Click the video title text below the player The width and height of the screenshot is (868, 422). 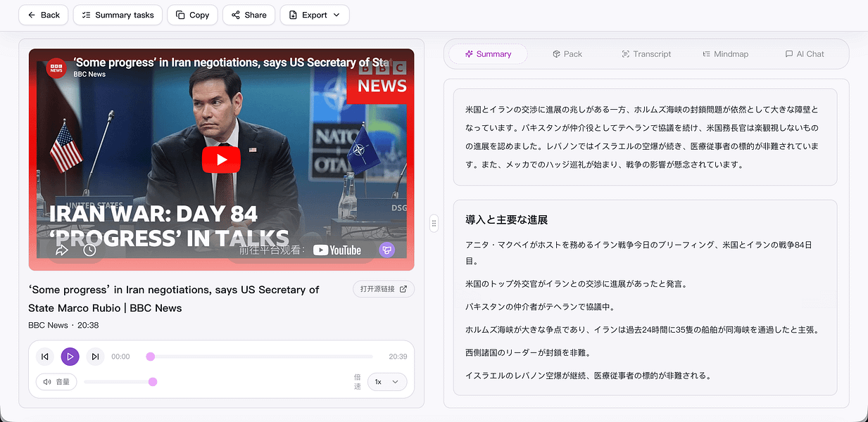[174, 299]
